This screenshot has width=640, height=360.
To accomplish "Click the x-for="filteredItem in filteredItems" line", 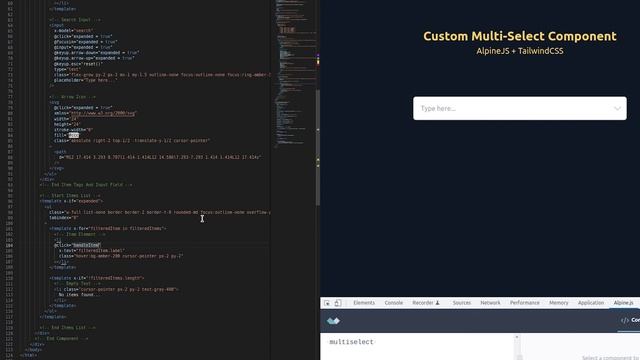I will [108, 229].
